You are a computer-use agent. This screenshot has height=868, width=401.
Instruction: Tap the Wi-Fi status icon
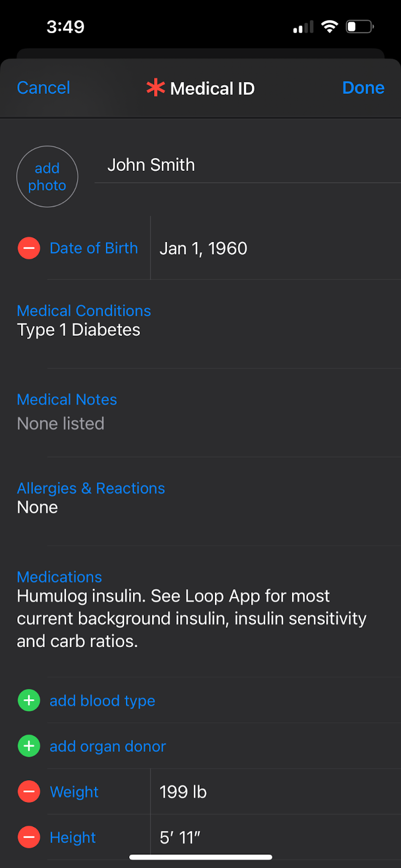329,27
